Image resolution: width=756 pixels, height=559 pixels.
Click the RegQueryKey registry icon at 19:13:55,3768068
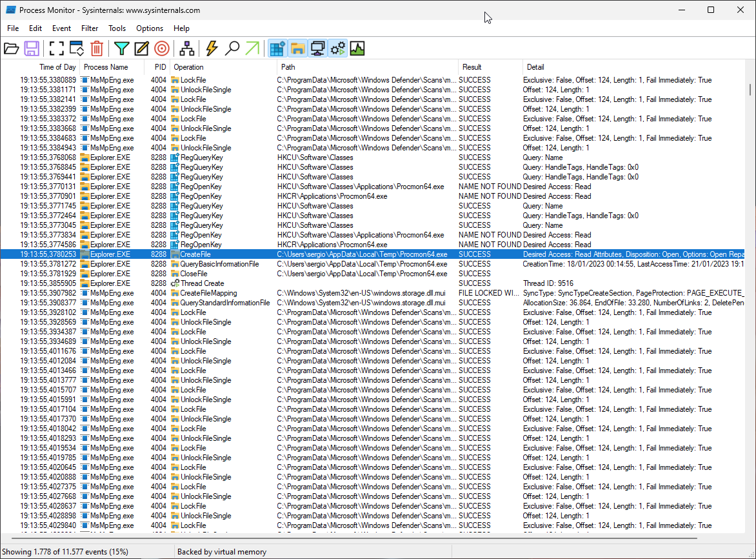pyautogui.click(x=175, y=158)
